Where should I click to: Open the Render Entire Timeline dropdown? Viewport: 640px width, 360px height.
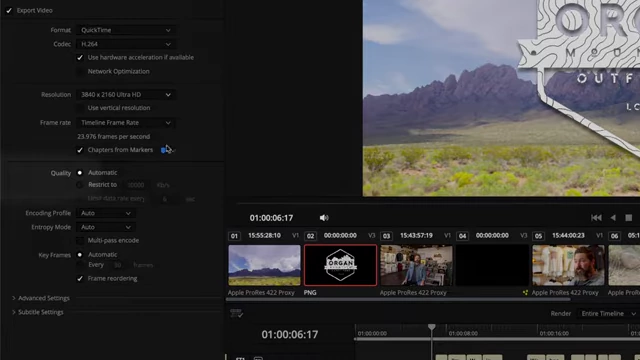(608, 314)
